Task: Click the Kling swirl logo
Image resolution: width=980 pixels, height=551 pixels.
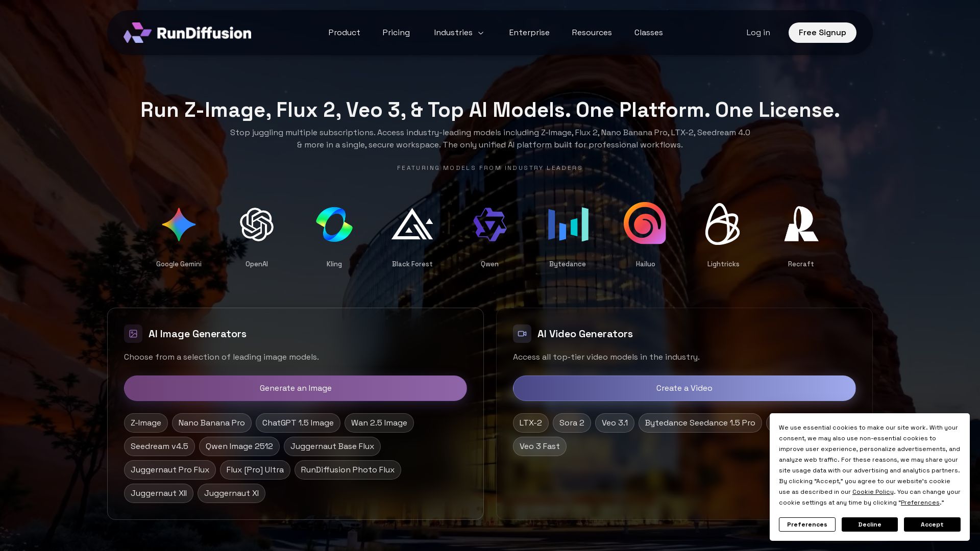Action: pos(334,224)
